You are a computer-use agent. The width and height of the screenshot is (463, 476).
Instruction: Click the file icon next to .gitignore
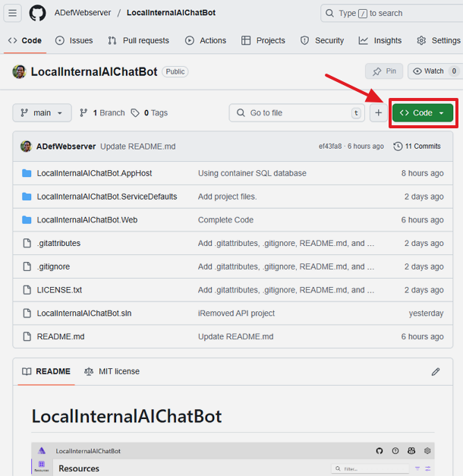pyautogui.click(x=27, y=266)
